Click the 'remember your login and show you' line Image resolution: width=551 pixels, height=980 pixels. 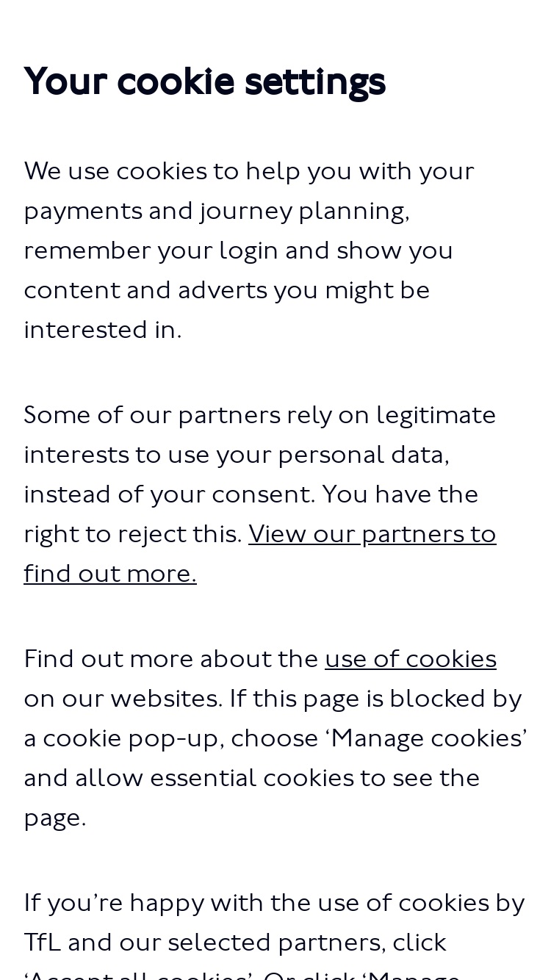(x=238, y=251)
